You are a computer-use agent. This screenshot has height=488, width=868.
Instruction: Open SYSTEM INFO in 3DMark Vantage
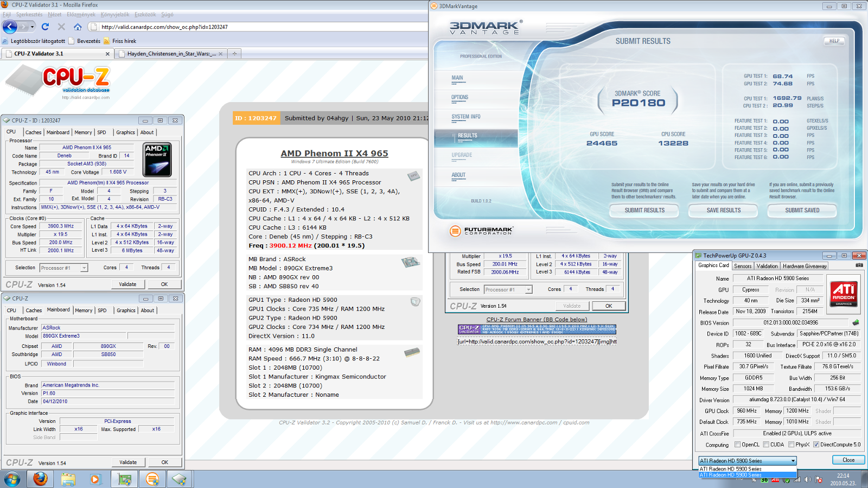pyautogui.click(x=466, y=117)
